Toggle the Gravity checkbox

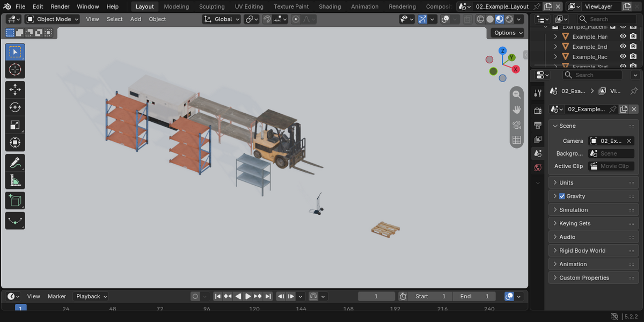coord(562,196)
